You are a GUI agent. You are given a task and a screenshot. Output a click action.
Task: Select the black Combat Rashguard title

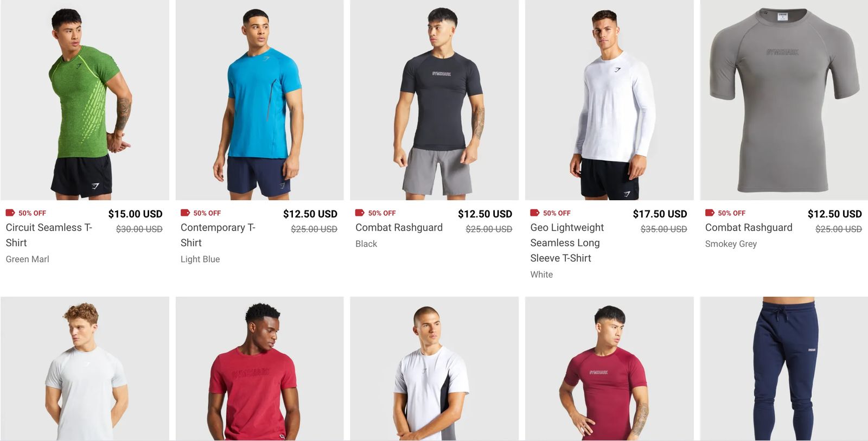coord(399,228)
